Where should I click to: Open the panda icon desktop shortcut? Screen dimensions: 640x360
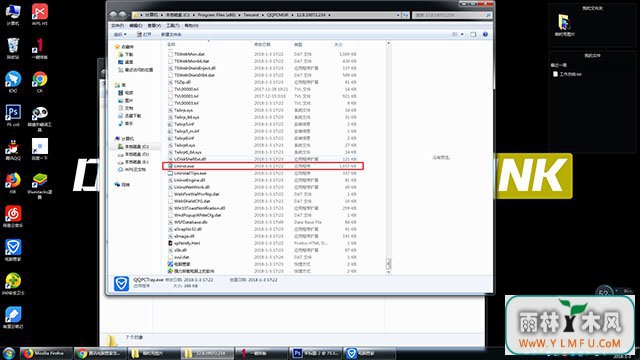40,118
